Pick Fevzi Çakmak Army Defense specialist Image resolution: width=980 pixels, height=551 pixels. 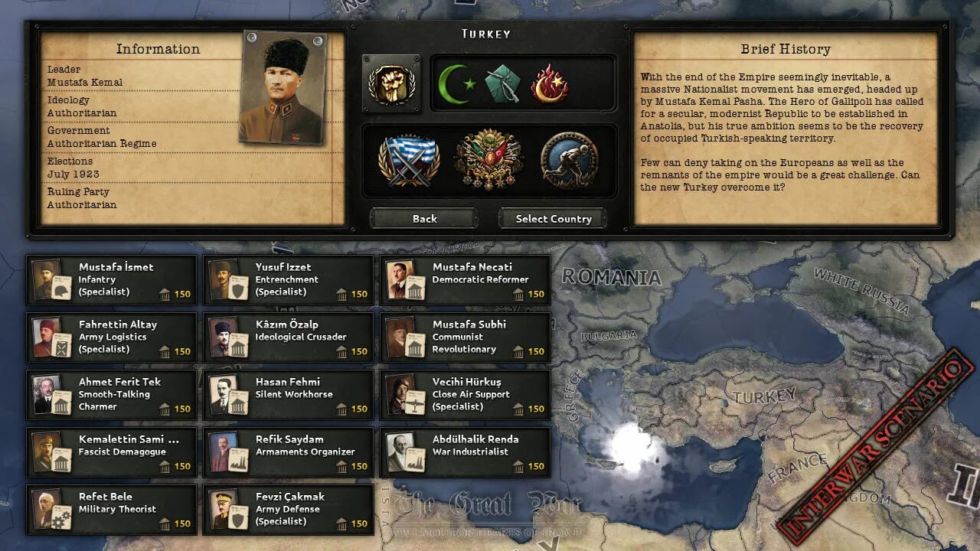(289, 510)
